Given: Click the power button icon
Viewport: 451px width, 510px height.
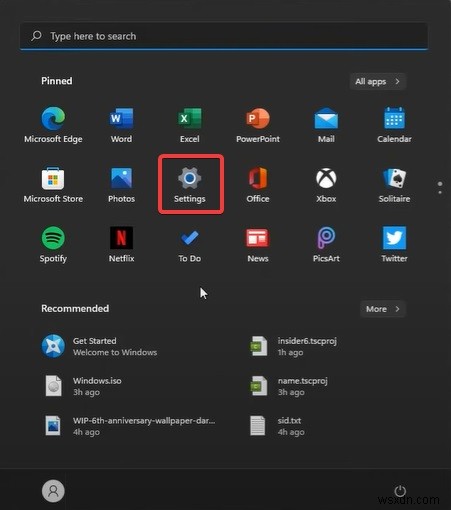Looking at the screenshot, I should point(400,491).
